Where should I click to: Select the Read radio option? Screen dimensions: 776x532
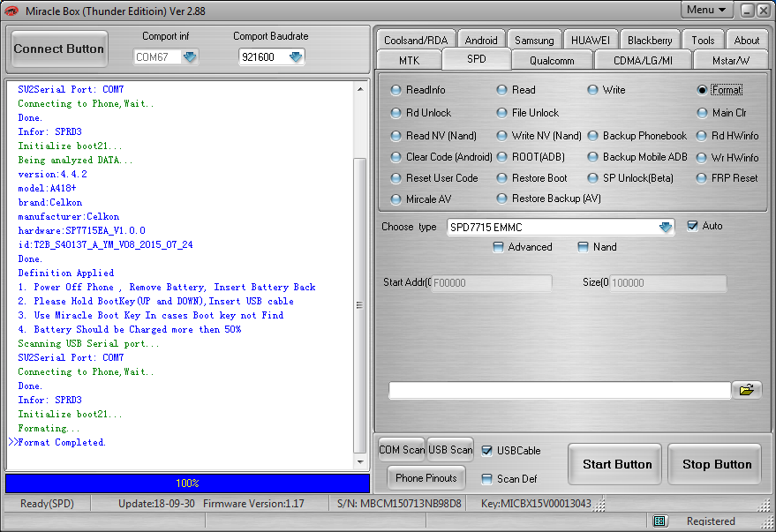point(516,90)
